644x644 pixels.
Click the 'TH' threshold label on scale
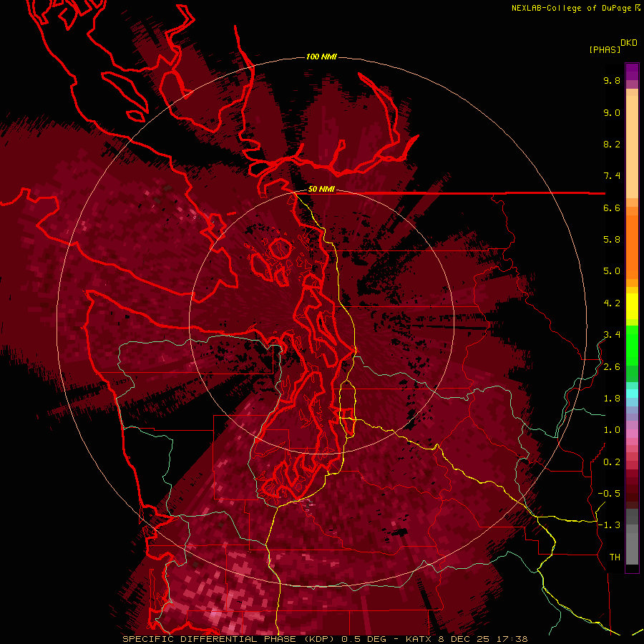coord(615,557)
